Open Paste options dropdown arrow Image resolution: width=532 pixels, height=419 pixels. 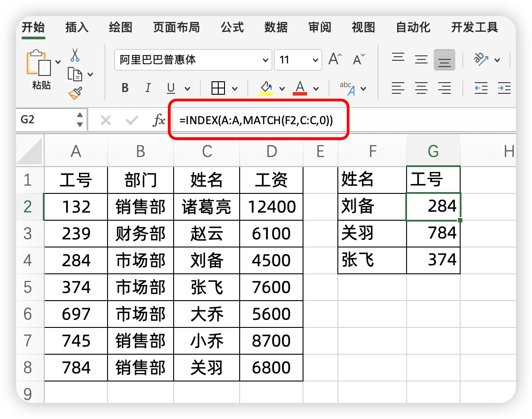(58, 62)
